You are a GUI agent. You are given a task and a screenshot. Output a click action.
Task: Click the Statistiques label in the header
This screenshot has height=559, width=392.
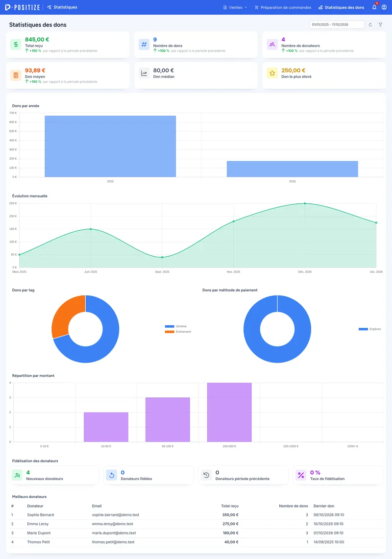coord(65,7)
